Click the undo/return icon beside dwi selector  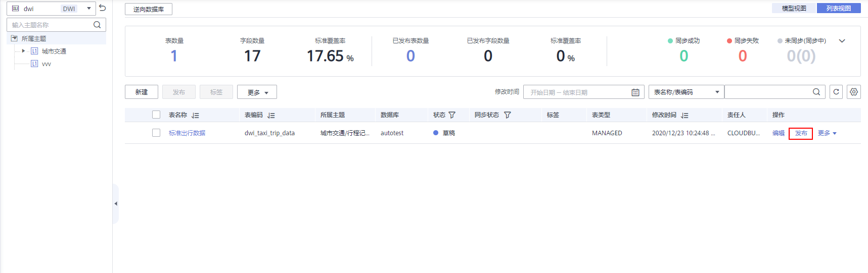(103, 8)
